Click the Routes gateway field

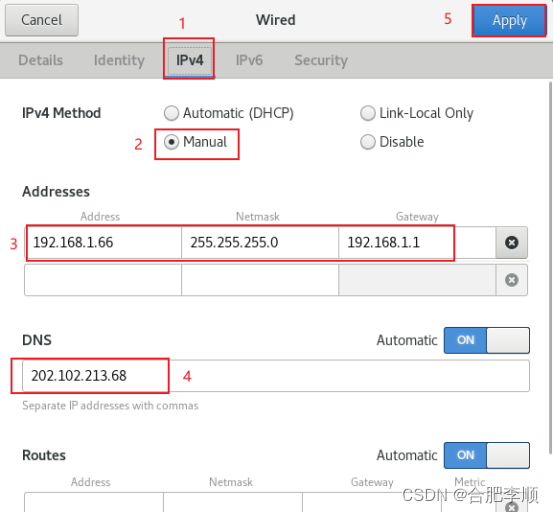pyautogui.click(x=372, y=502)
